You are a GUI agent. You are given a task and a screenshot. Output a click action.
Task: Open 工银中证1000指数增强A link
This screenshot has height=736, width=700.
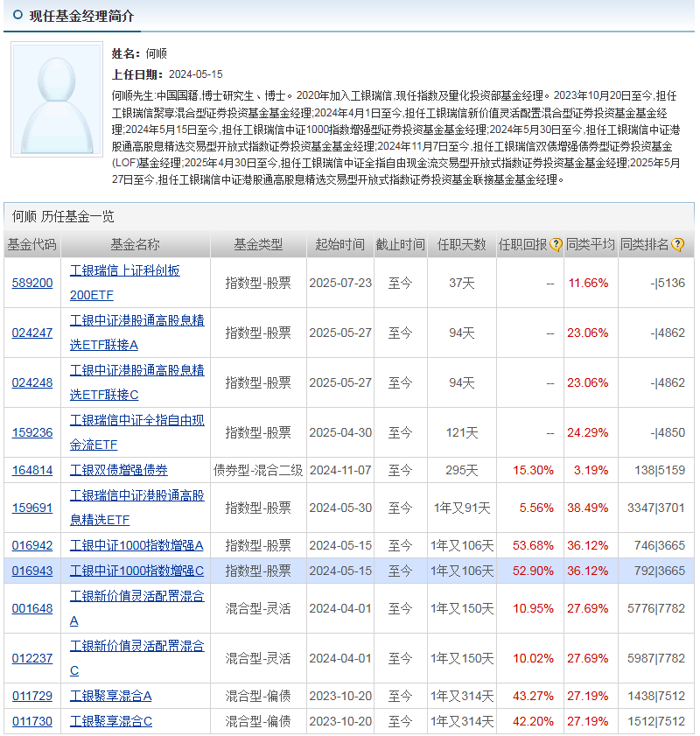(x=136, y=545)
